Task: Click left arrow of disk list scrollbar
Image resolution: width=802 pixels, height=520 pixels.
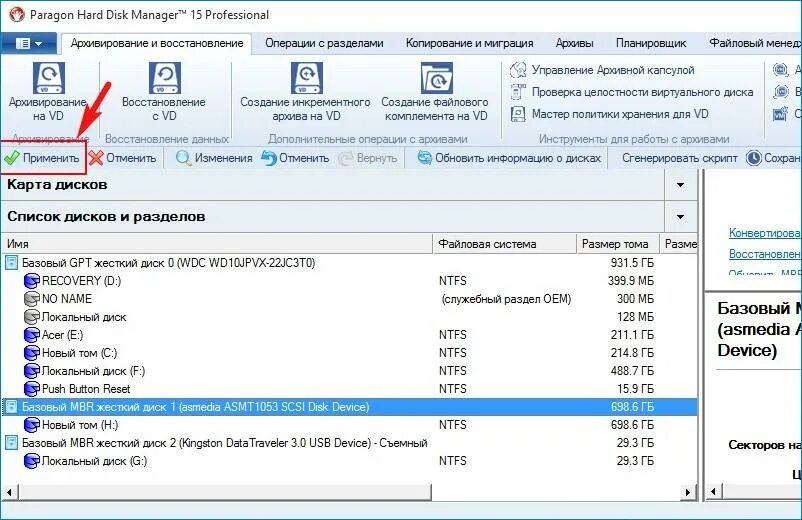Action: tap(9, 492)
